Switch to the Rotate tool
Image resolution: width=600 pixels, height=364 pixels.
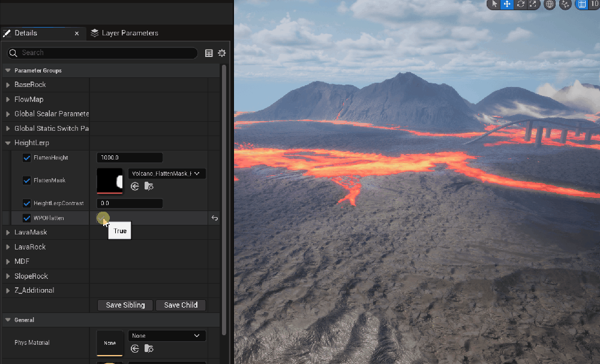click(x=520, y=4)
